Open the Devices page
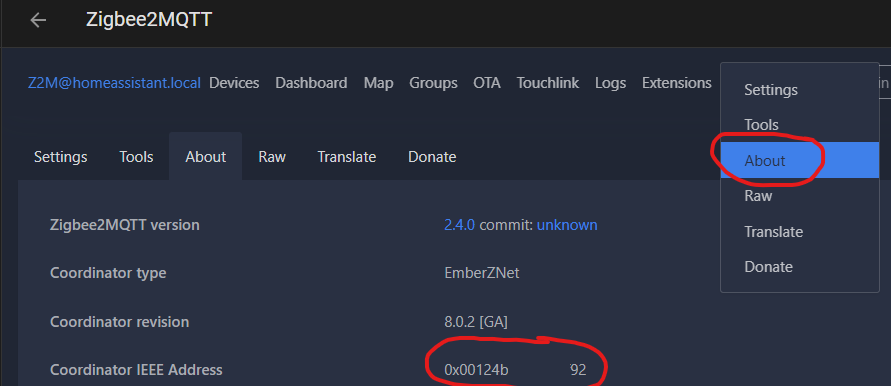This screenshot has width=891, height=386. coord(234,83)
